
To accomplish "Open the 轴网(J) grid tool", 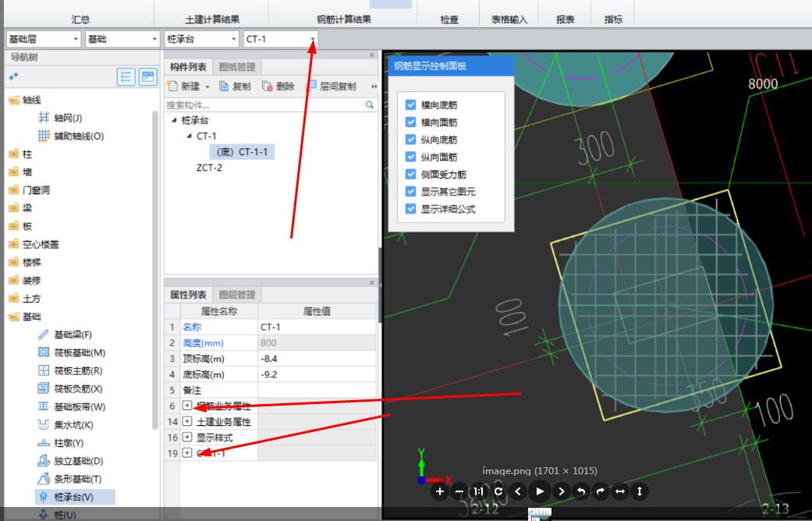I will pos(60,118).
